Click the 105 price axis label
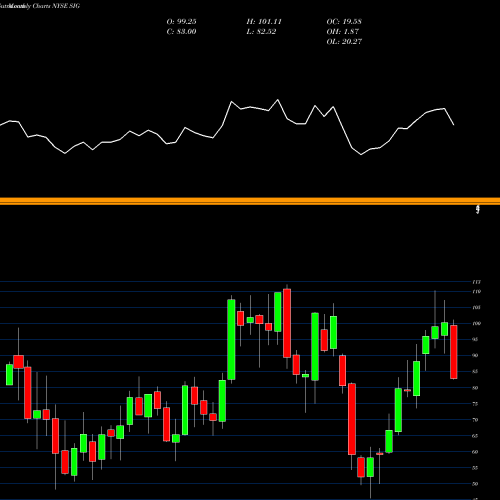The height and width of the screenshot is (500, 500). point(477,307)
